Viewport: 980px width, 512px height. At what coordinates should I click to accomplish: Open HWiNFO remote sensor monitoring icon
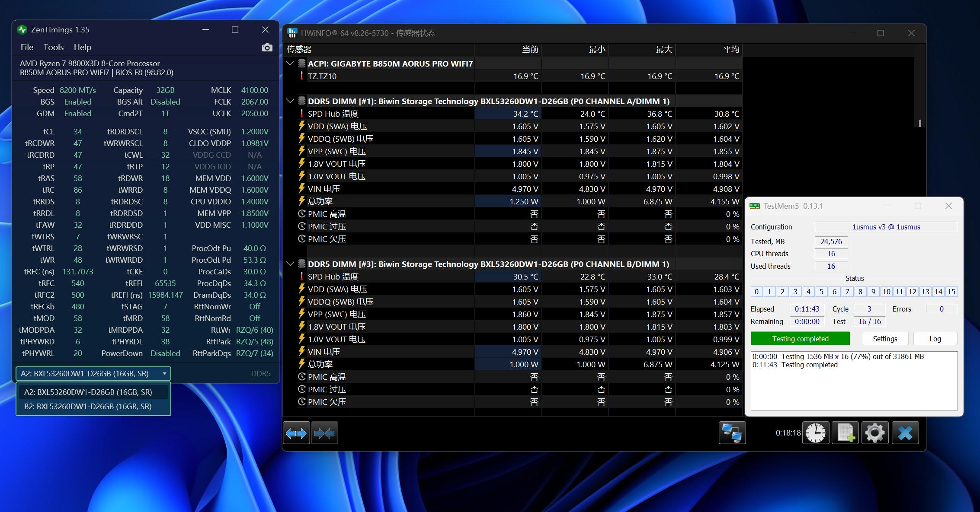point(733,432)
